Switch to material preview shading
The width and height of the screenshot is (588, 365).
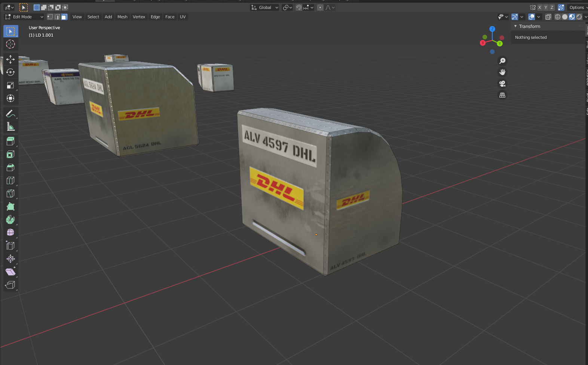[x=572, y=17]
